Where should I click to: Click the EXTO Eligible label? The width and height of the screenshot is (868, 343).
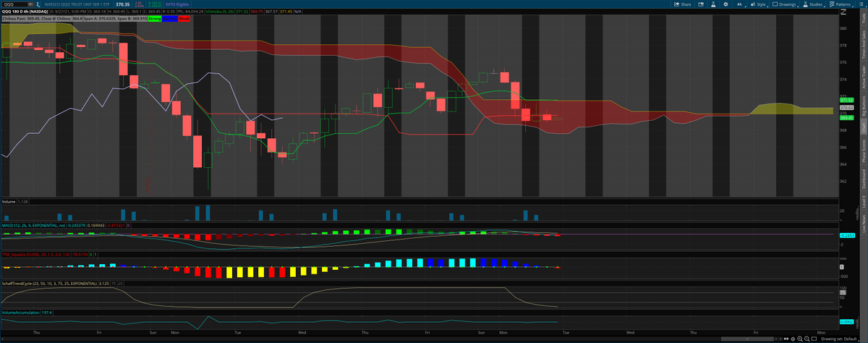coord(177,4)
